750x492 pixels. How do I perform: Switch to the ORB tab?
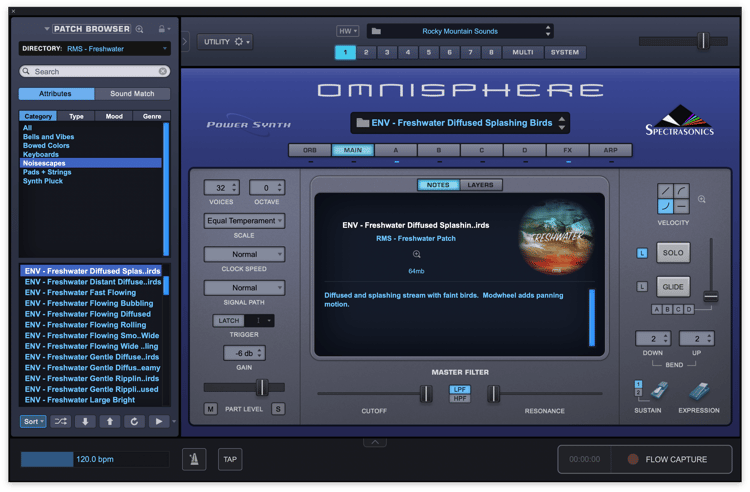(309, 150)
